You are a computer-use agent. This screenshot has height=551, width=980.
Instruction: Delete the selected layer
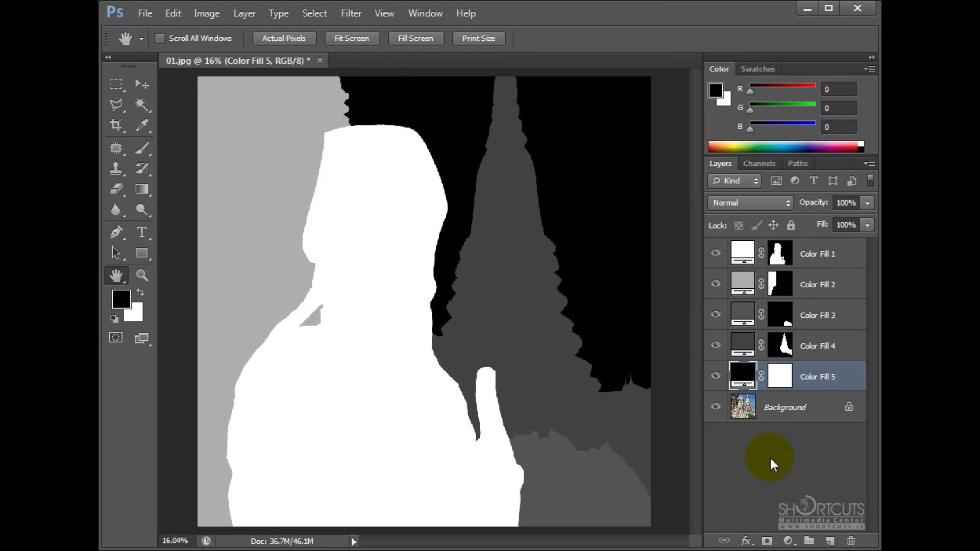(851, 541)
